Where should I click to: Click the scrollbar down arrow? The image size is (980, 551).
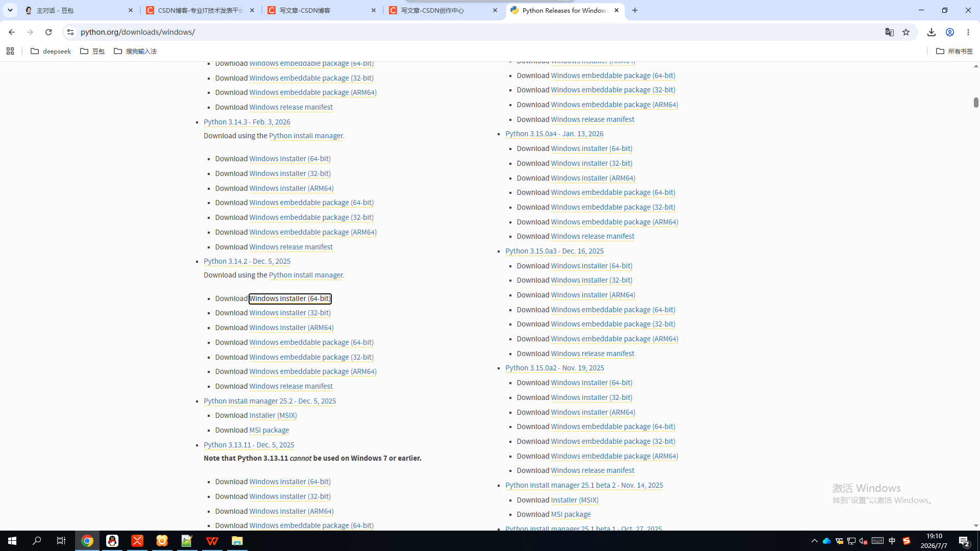pos(976,525)
